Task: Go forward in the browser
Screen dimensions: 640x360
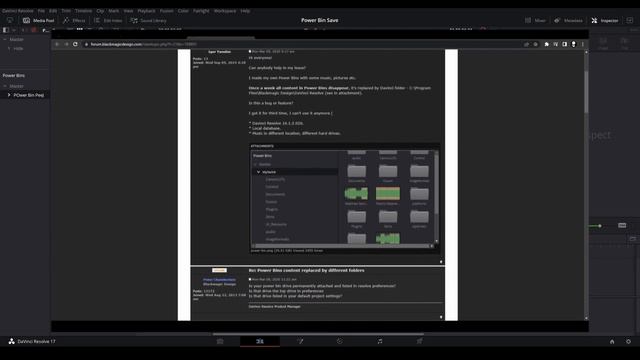Action: pos(66,44)
